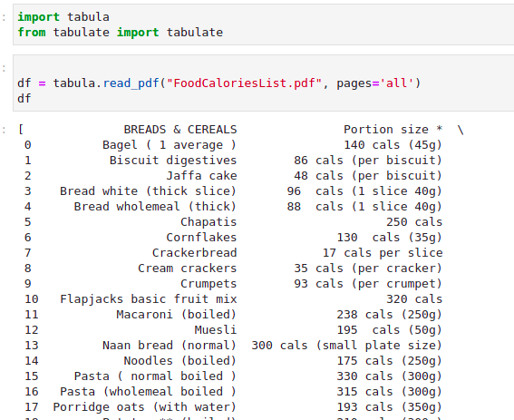514x420 pixels.
Task: Click the 'import tabula' code line
Action: click(63, 16)
